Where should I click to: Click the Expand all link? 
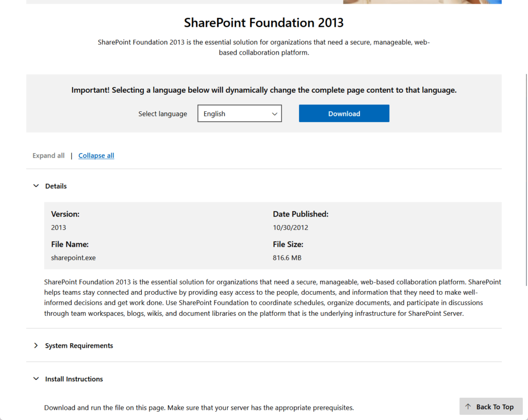[48, 156]
